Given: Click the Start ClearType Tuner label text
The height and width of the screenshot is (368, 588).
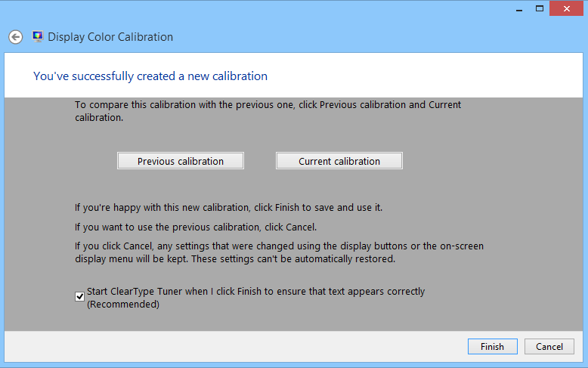Looking at the screenshot, I should point(255,292).
